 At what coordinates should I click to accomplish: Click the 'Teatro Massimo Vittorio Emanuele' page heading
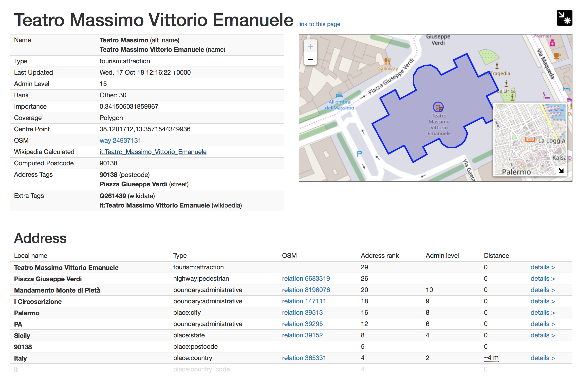click(153, 20)
